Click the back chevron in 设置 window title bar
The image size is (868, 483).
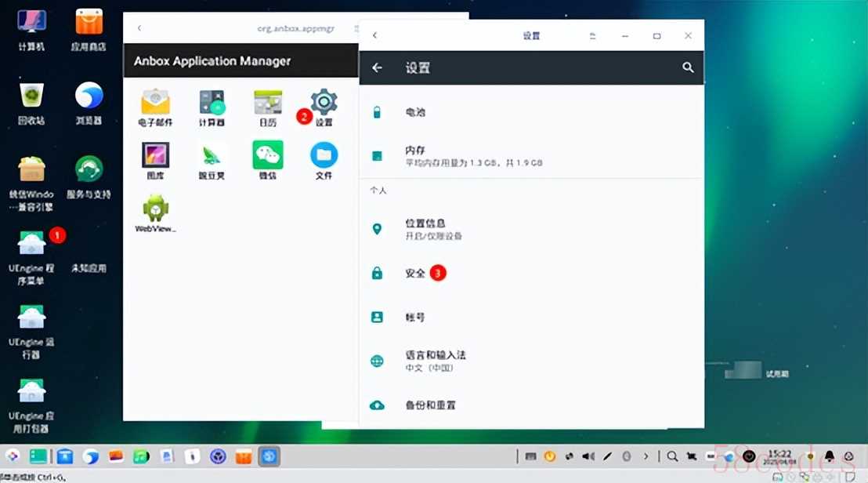(x=374, y=35)
